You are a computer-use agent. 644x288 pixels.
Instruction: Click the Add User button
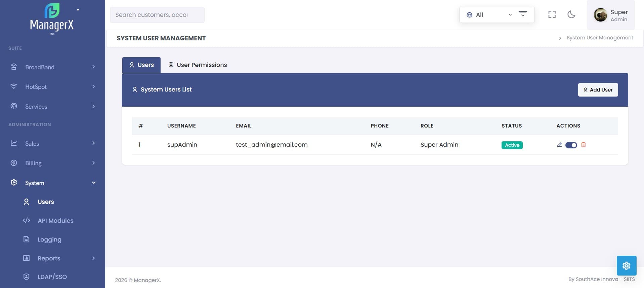point(598,90)
